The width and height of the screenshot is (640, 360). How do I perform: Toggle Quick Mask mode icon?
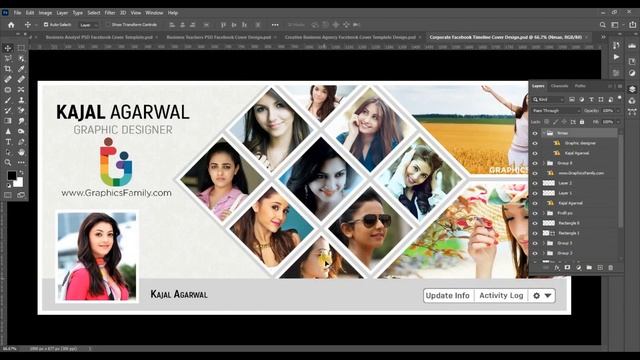[8, 195]
